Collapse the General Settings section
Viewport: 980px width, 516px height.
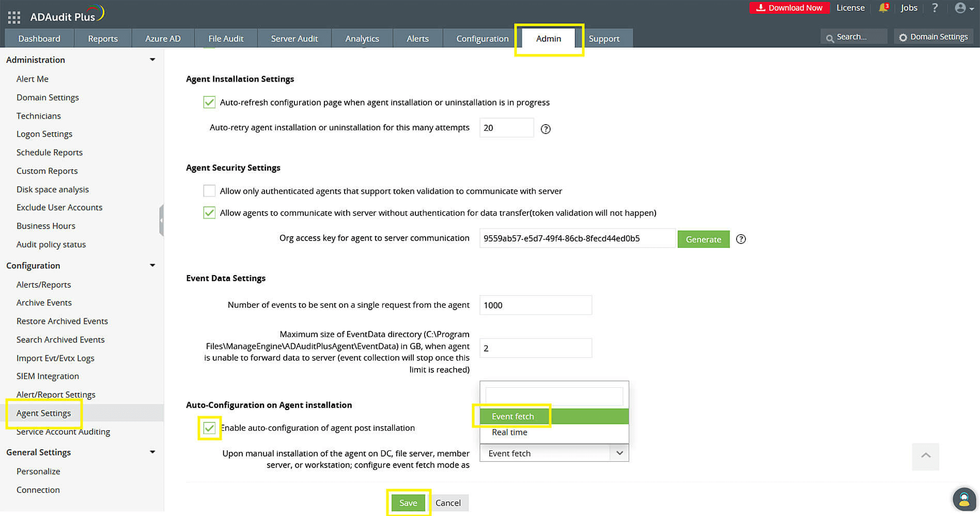pyautogui.click(x=152, y=452)
